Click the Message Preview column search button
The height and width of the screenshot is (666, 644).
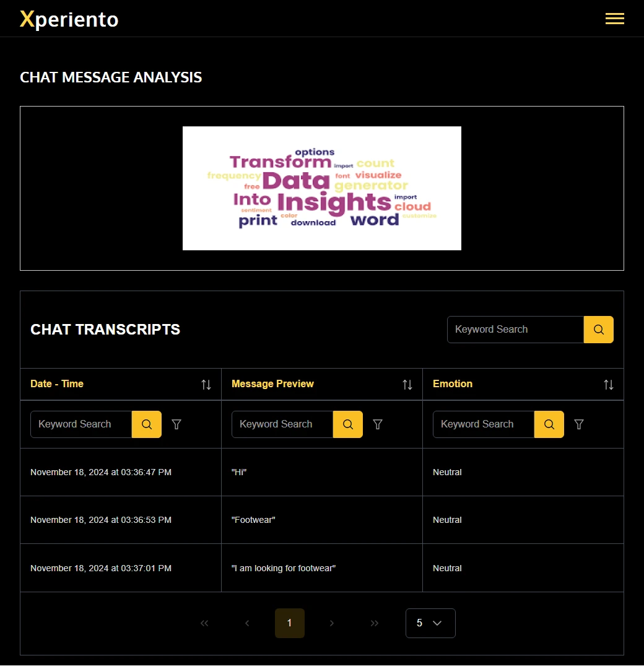[347, 424]
